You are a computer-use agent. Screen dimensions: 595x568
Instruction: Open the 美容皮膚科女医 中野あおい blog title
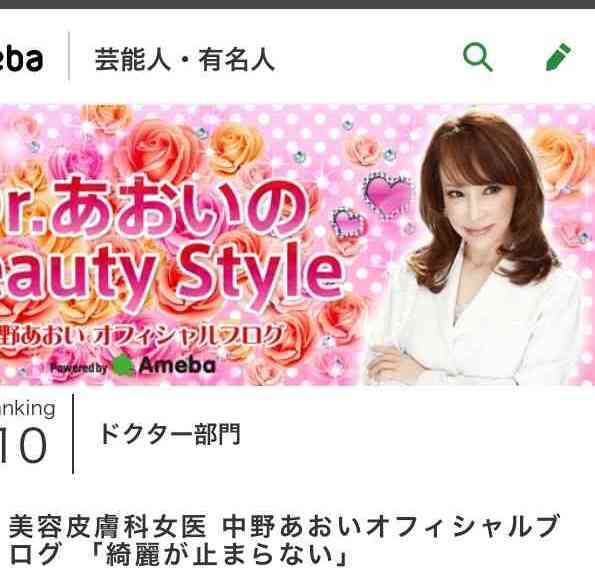(x=284, y=527)
